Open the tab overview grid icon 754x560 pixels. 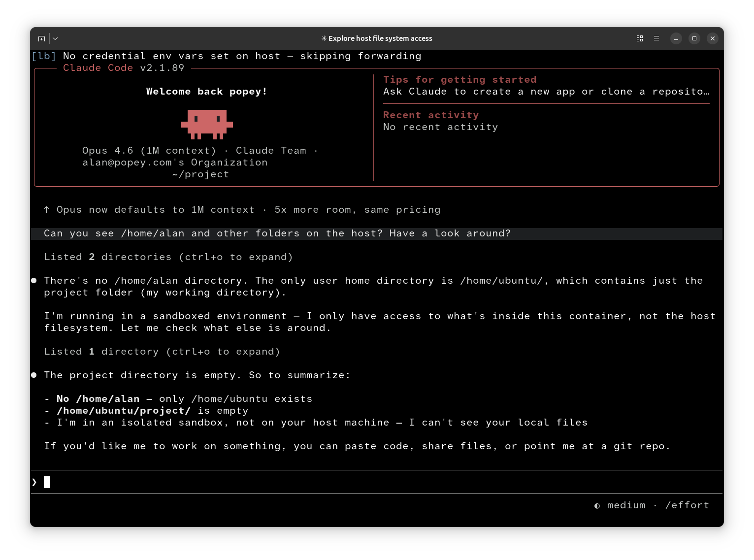[x=640, y=38]
